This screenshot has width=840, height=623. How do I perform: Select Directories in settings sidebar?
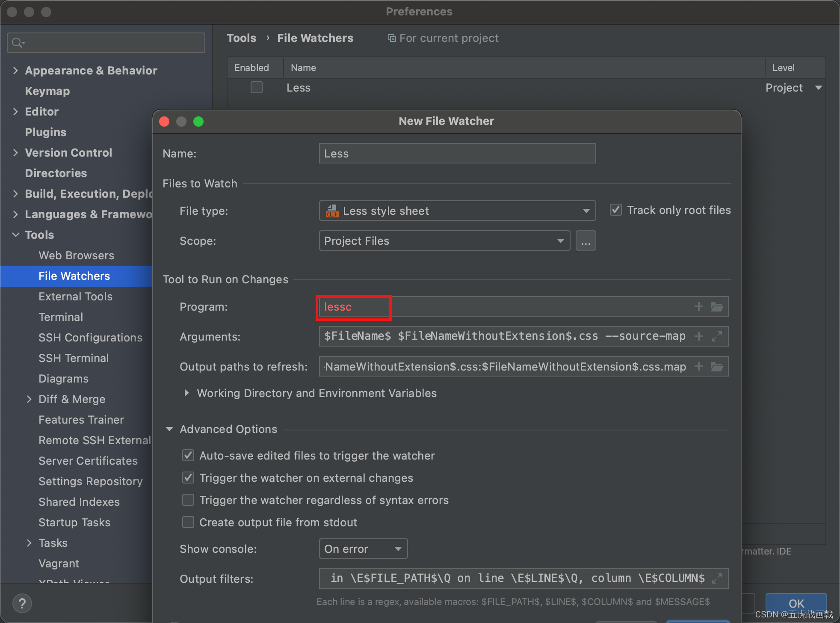click(56, 173)
